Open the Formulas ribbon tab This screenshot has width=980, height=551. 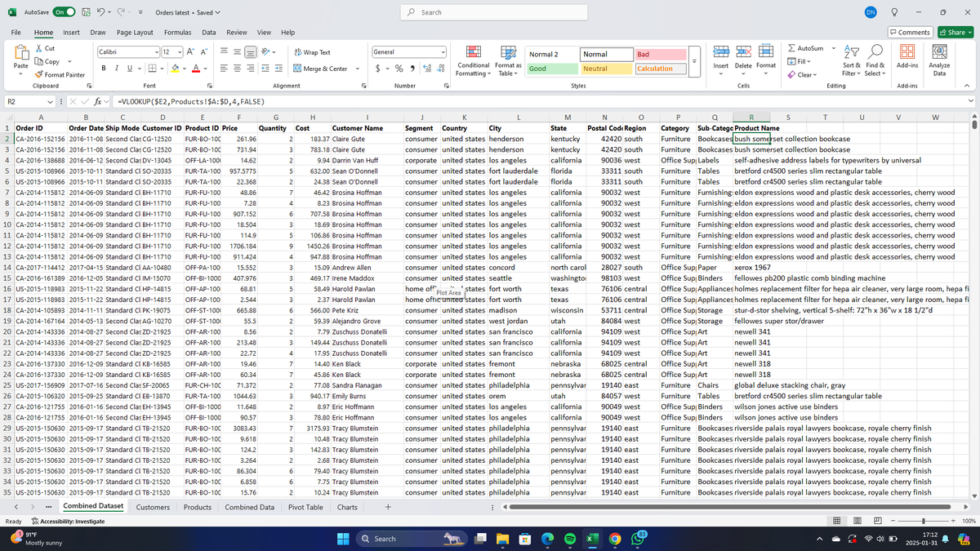[177, 32]
